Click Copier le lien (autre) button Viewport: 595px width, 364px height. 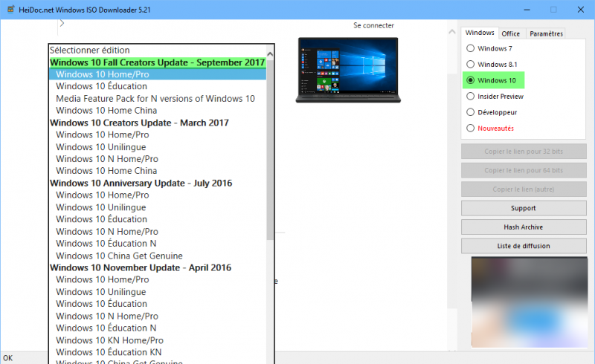pyautogui.click(x=524, y=189)
